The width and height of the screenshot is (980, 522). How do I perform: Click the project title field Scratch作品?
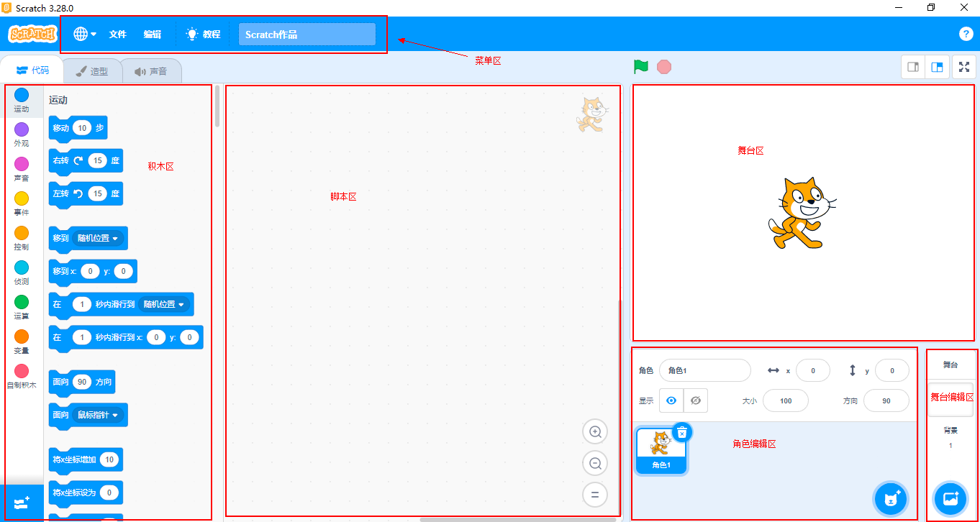click(x=307, y=35)
